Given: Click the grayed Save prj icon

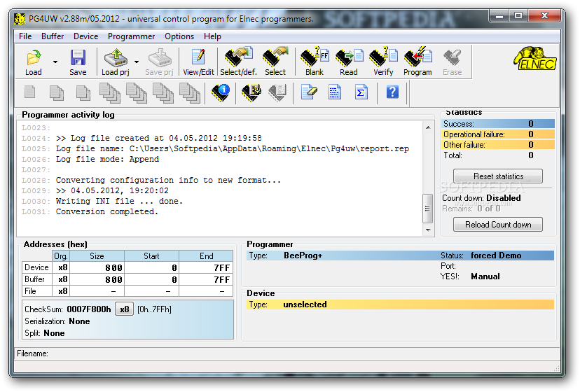Looking at the screenshot, I should (159, 62).
